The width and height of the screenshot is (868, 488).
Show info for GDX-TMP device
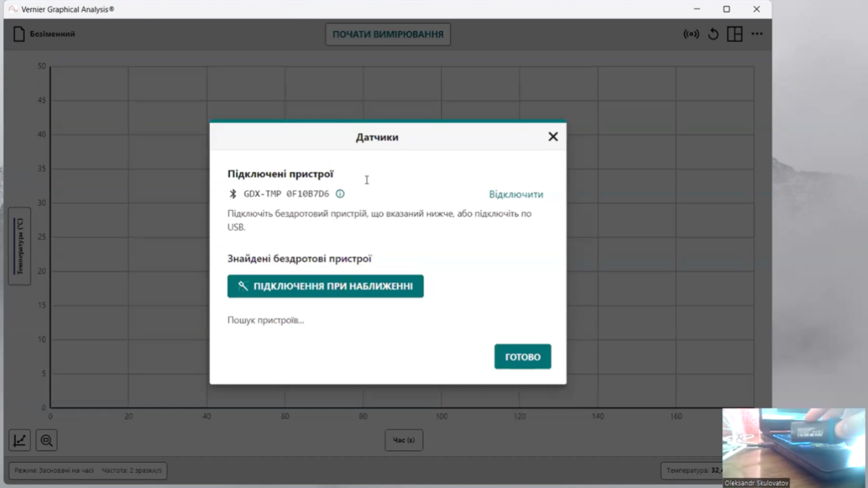coord(340,194)
